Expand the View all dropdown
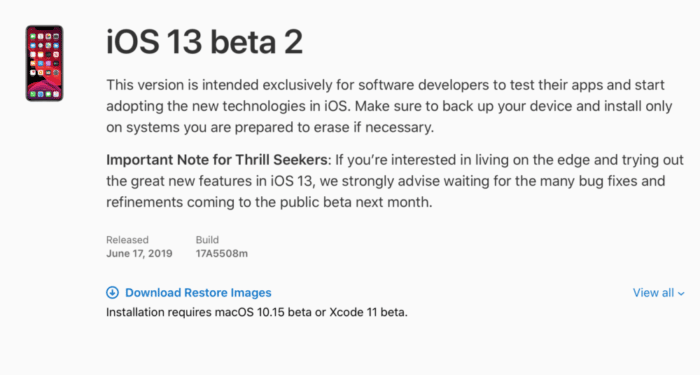700x375 pixels. click(x=658, y=293)
